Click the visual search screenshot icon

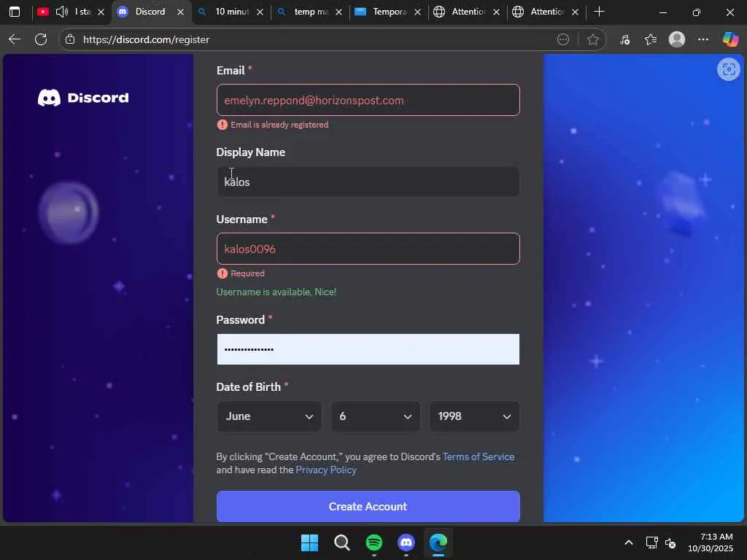point(729,69)
